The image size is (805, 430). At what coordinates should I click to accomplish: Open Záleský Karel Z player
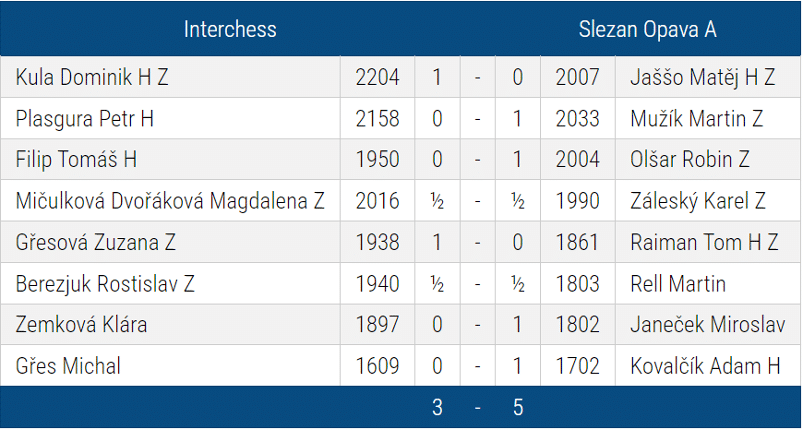[x=698, y=201]
